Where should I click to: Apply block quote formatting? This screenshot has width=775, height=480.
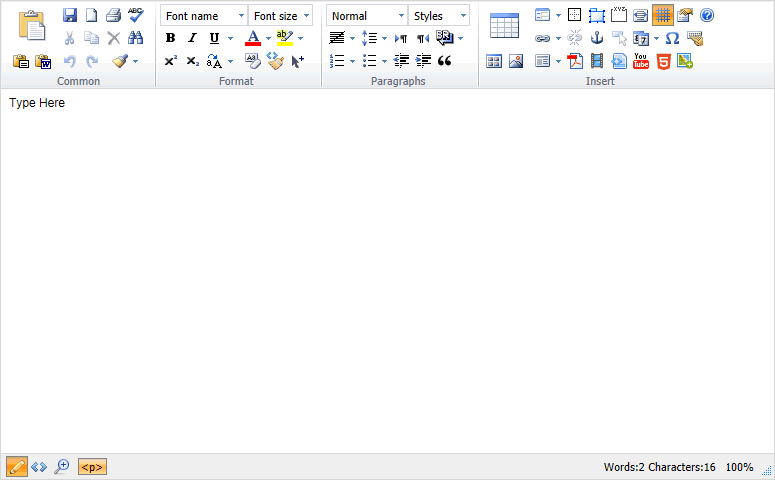click(x=445, y=61)
